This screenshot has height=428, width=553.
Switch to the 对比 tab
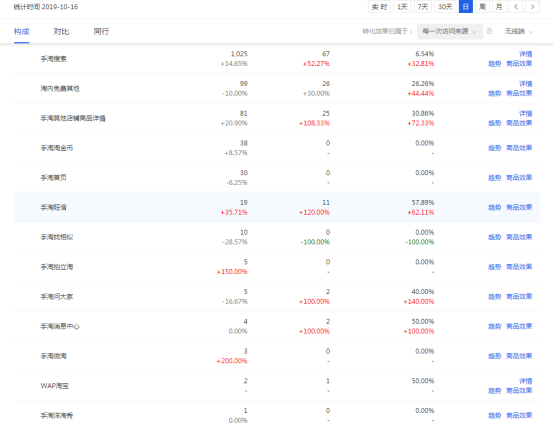pos(61,31)
